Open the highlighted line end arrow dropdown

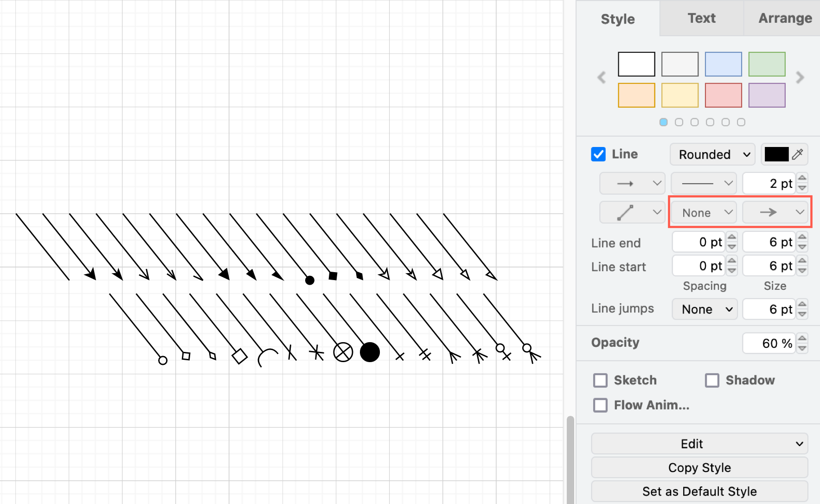coord(775,212)
